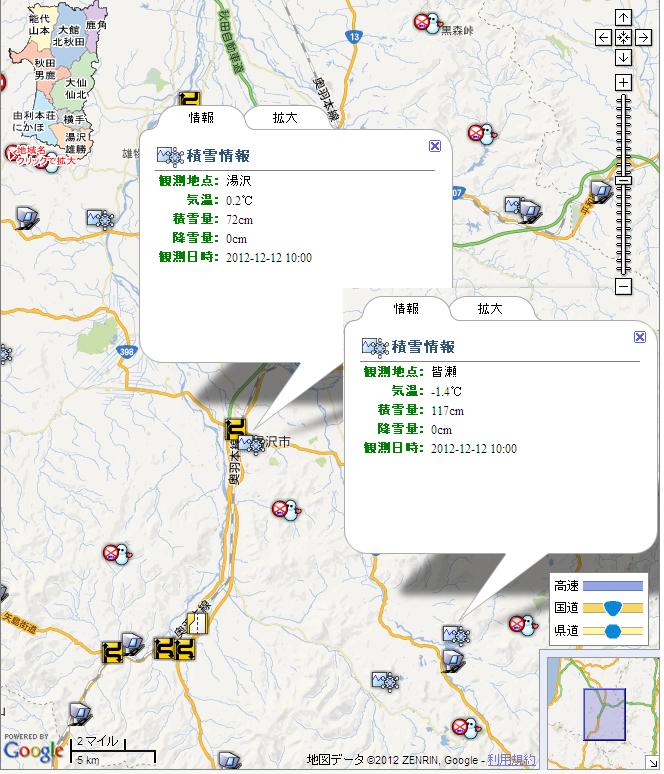This screenshot has width=664, height=774.
Task: Click the zoom slider handle
Action: click(x=623, y=180)
